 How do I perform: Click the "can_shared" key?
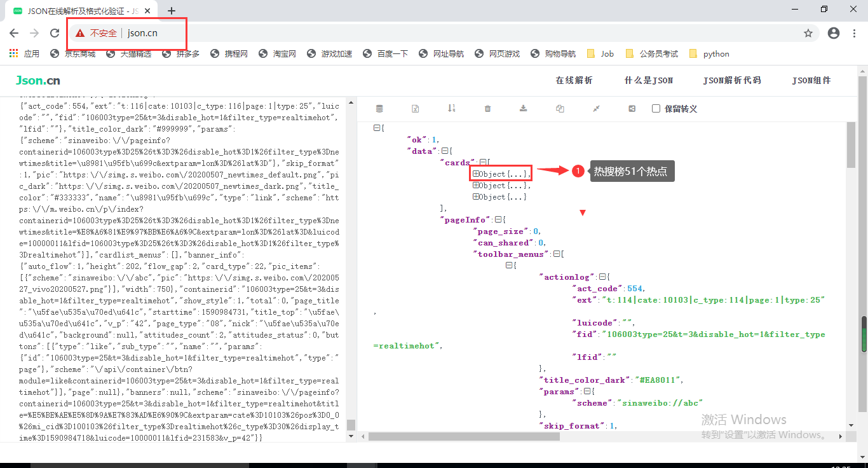pyautogui.click(x=504, y=242)
